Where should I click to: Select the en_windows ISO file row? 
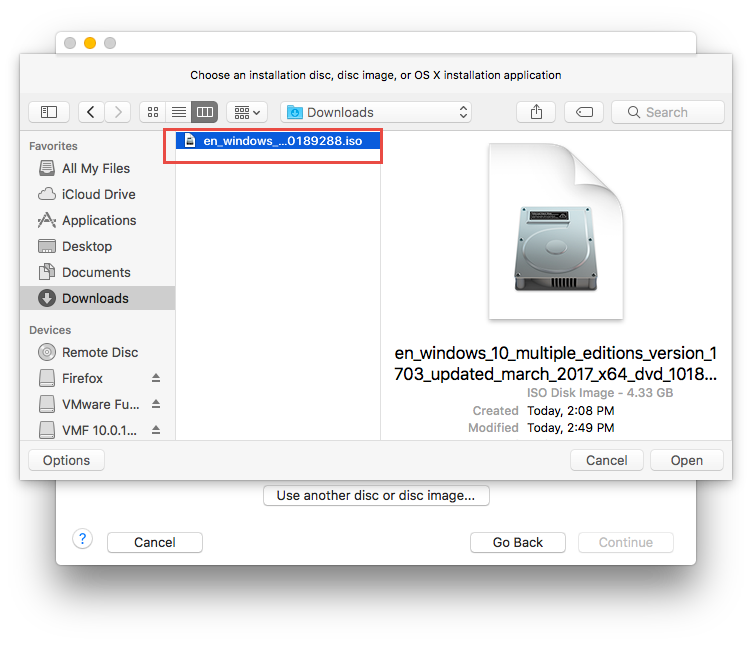tap(278, 141)
